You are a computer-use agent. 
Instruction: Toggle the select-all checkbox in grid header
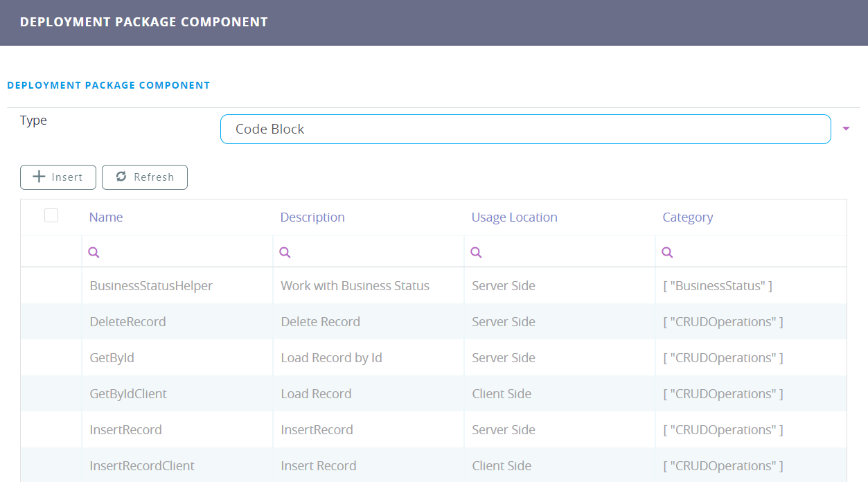click(51, 216)
